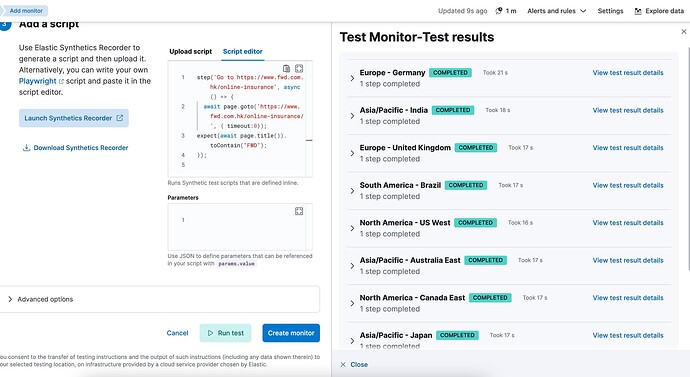This screenshot has height=377, width=690.
Task: Expand script editor to fullscreen
Action: (x=299, y=69)
